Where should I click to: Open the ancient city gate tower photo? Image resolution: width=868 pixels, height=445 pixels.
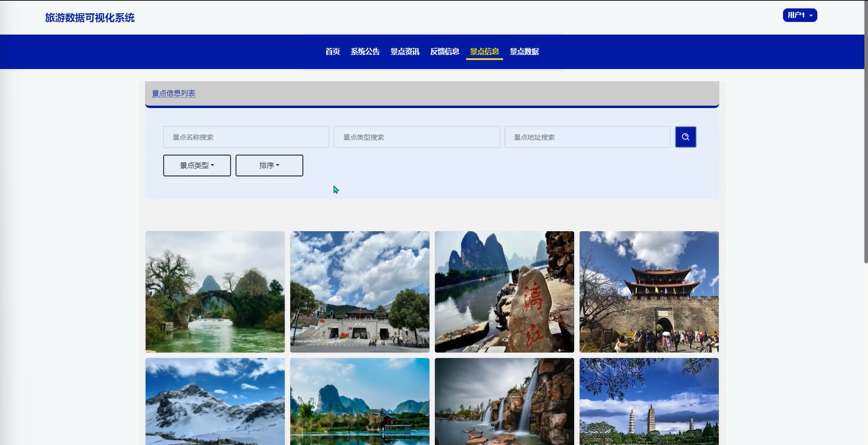649,292
